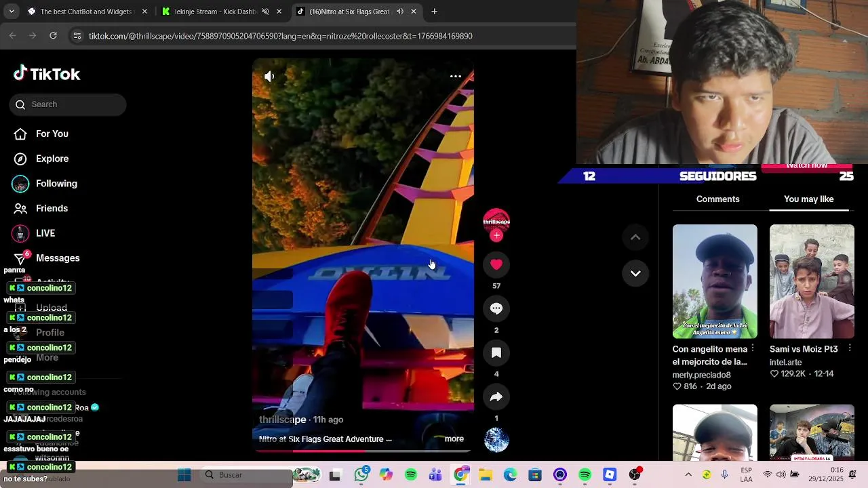Image resolution: width=868 pixels, height=488 pixels.
Task: Switch to the Comments tab
Action: point(717,199)
